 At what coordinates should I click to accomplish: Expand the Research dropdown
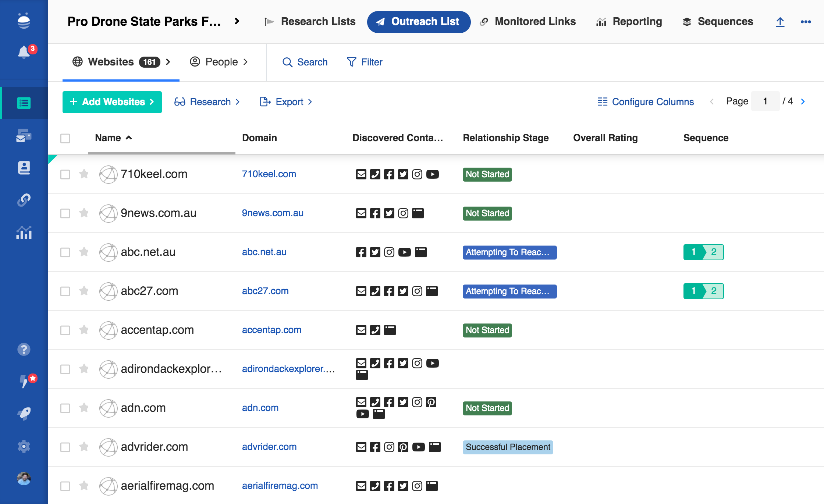tap(207, 102)
